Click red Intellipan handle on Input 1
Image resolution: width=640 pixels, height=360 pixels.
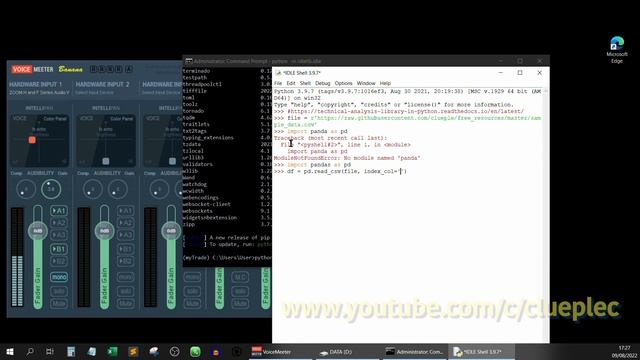[32, 140]
